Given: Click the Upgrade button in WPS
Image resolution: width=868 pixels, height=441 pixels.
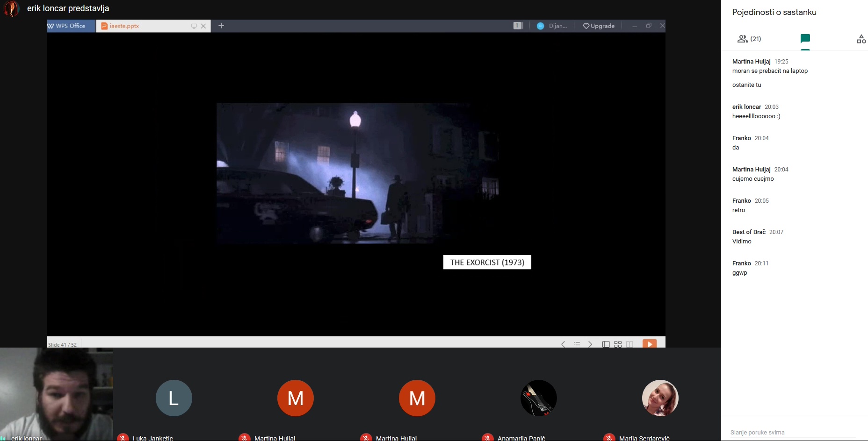Looking at the screenshot, I should (599, 26).
